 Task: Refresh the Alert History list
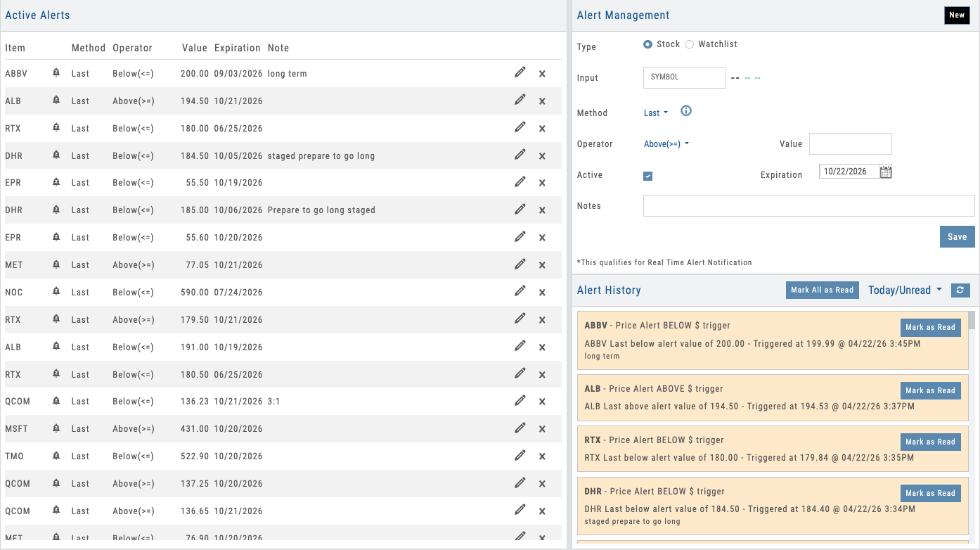[x=960, y=290]
